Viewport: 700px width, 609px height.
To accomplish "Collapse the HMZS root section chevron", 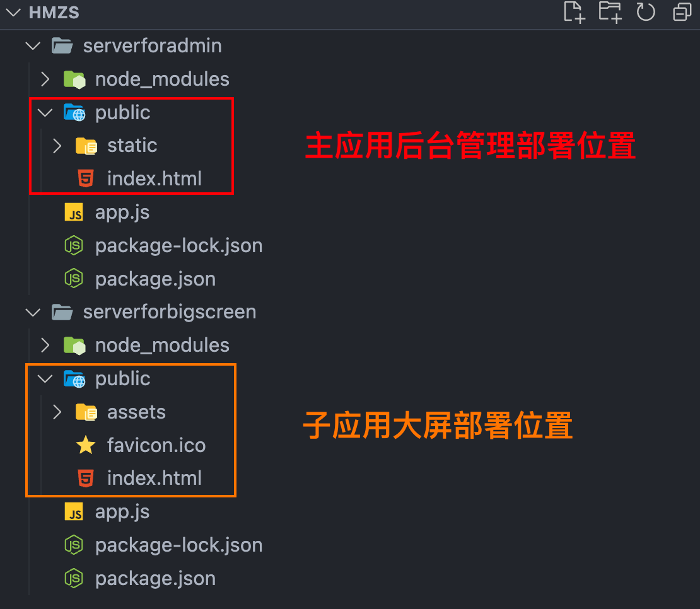I will 13,13.
